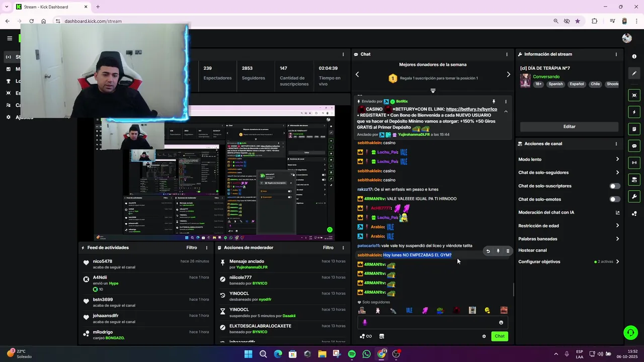Open Moderación del chat con IA link icon
This screenshot has width=644, height=362.
pos(617,213)
